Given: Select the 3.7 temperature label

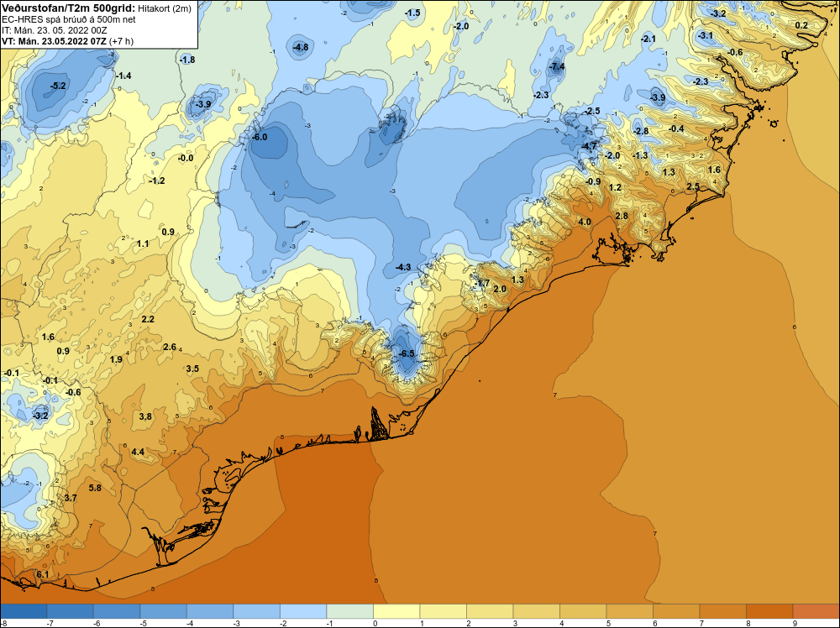Looking at the screenshot, I should click(x=71, y=499).
